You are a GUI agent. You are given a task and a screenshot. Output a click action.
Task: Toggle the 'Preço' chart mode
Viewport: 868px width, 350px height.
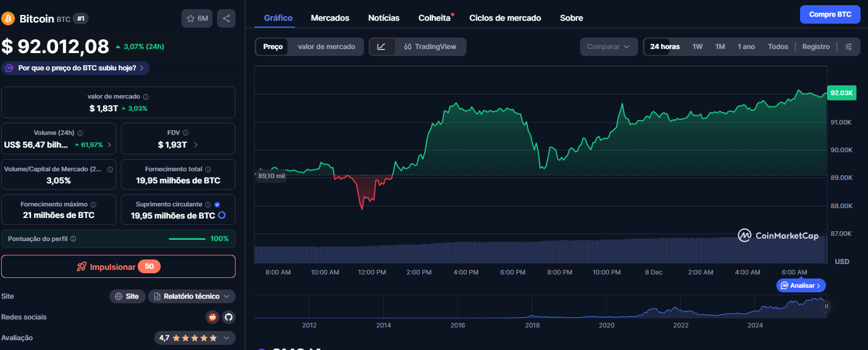[272, 46]
